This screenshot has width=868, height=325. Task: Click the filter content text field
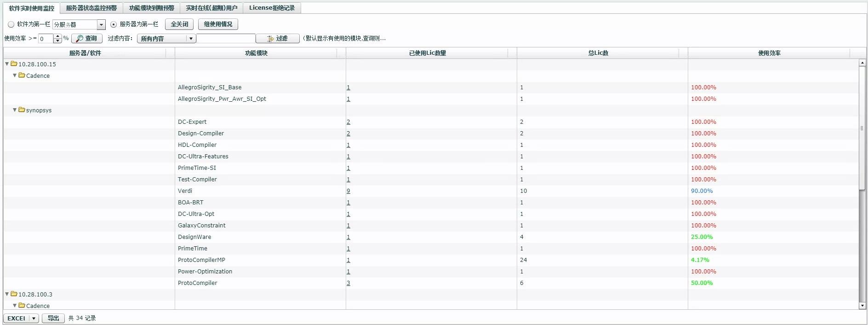[226, 39]
